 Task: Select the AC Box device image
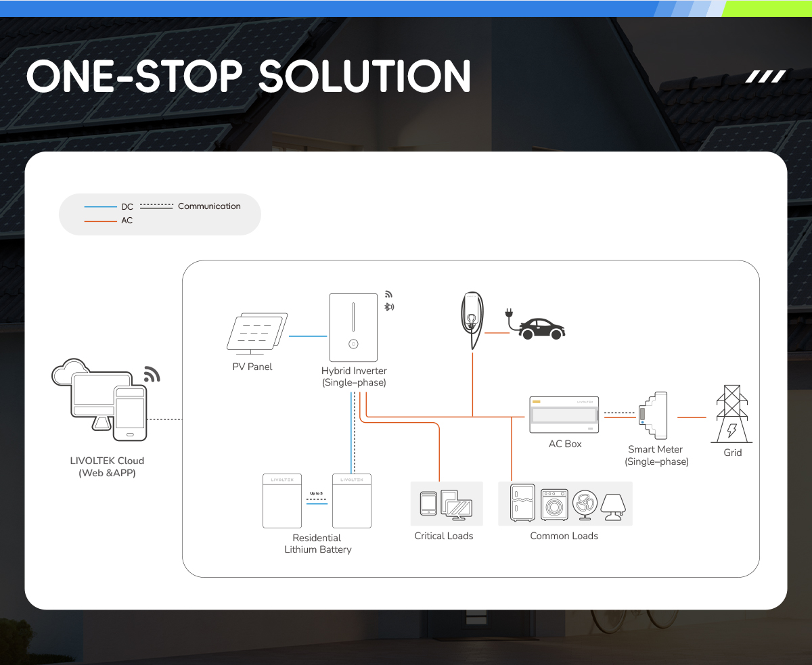click(564, 415)
